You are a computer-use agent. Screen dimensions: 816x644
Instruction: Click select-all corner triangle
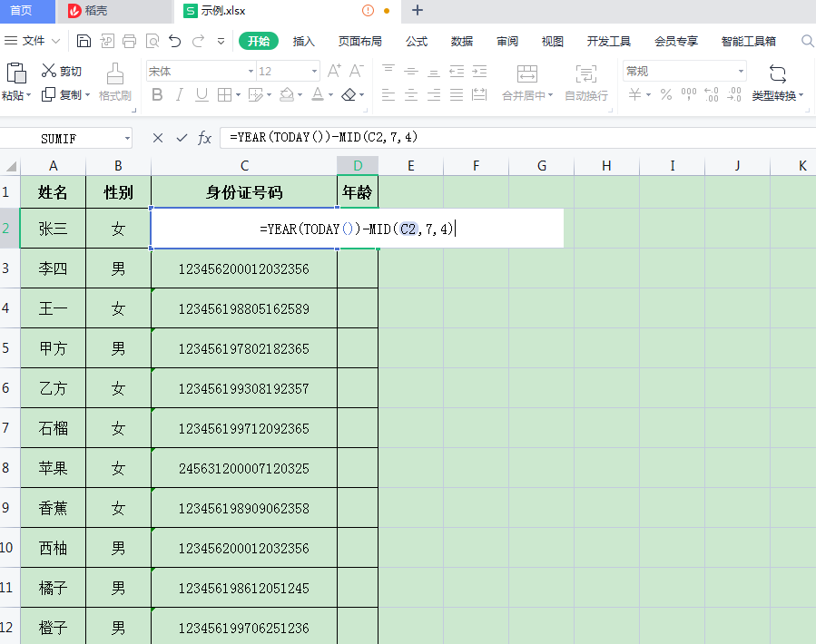pyautogui.click(x=11, y=167)
